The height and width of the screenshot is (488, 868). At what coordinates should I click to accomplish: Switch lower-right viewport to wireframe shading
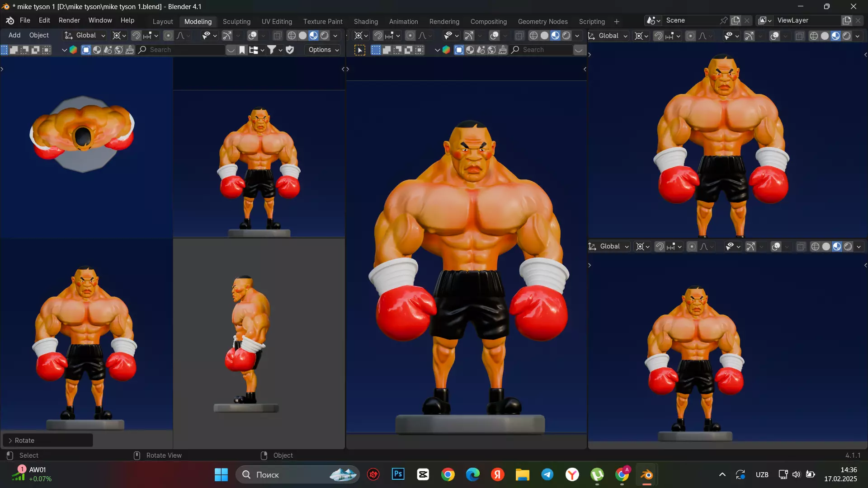click(816, 246)
